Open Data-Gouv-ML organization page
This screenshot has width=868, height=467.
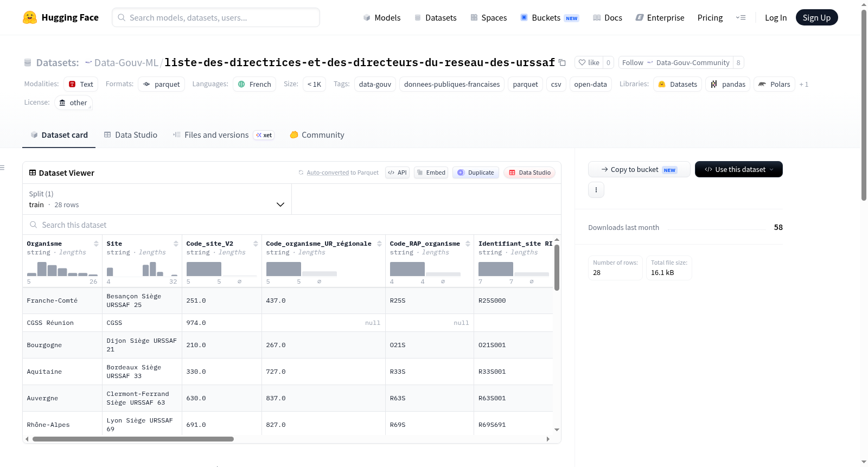click(126, 63)
